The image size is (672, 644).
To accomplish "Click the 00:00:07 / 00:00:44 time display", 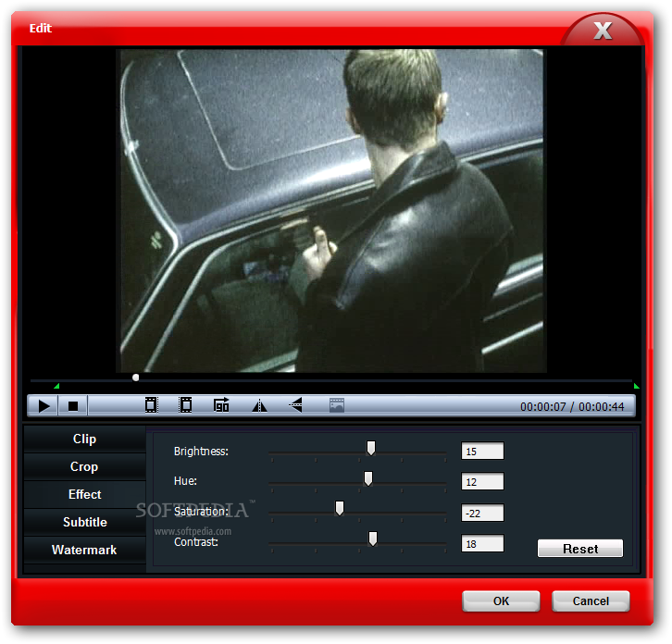I will (572, 406).
